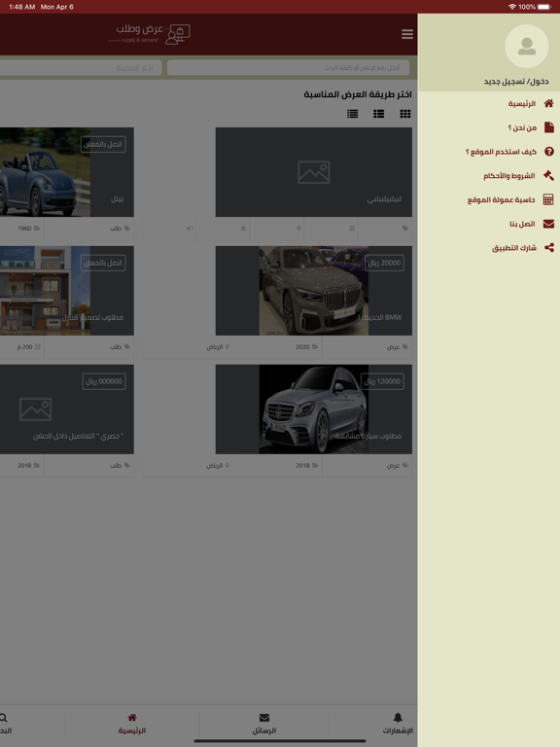Click الرياض location under Mercedes ad
This screenshot has width=560, height=747.
[x=218, y=466]
